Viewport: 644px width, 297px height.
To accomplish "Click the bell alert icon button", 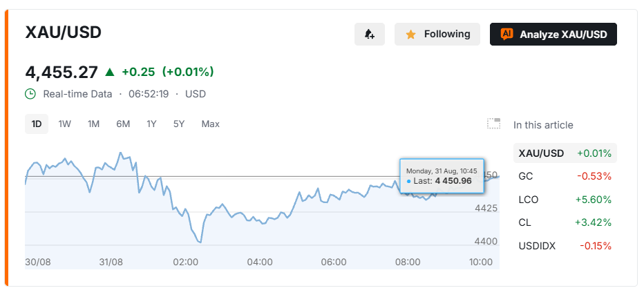I will tap(369, 34).
